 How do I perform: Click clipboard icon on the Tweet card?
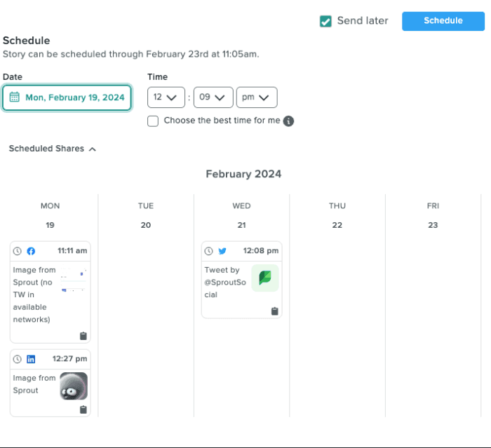274,311
